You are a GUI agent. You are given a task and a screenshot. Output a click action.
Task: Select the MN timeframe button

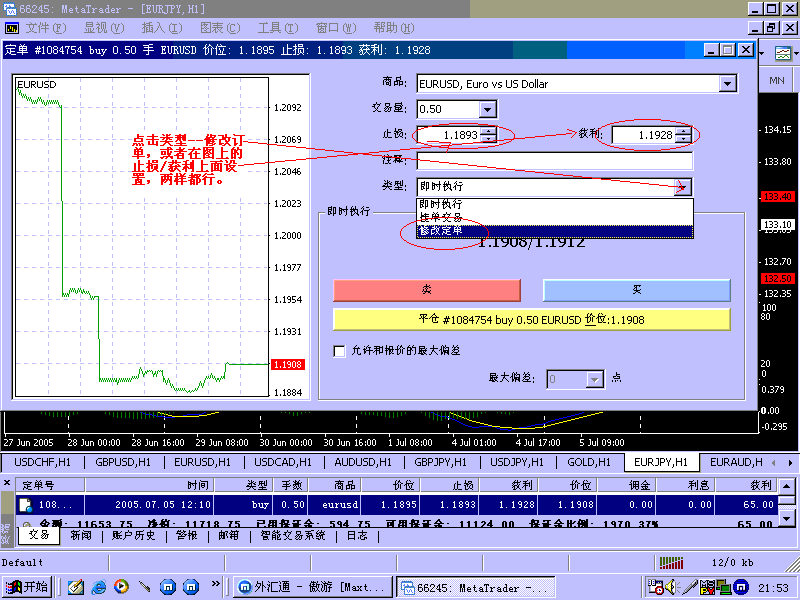pos(776,79)
